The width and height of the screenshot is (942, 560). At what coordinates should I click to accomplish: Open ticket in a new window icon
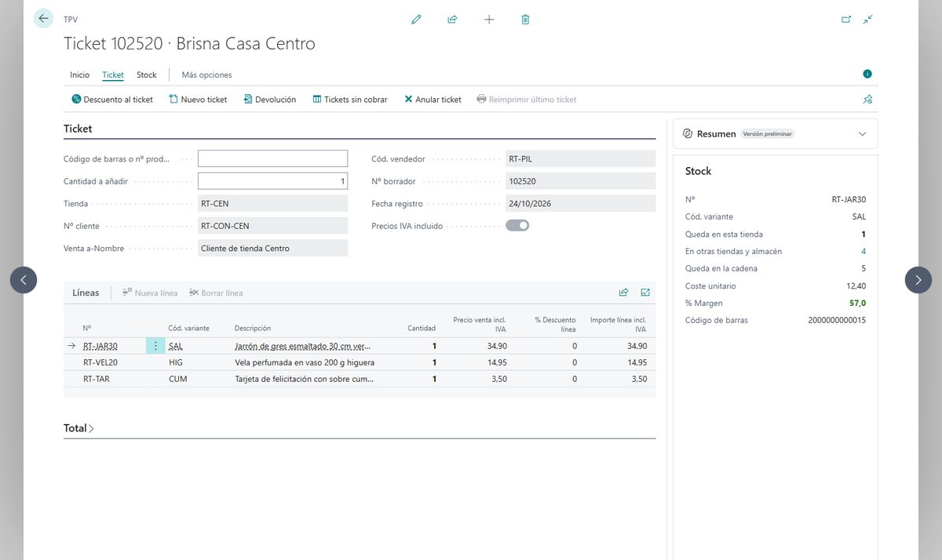pyautogui.click(x=846, y=20)
